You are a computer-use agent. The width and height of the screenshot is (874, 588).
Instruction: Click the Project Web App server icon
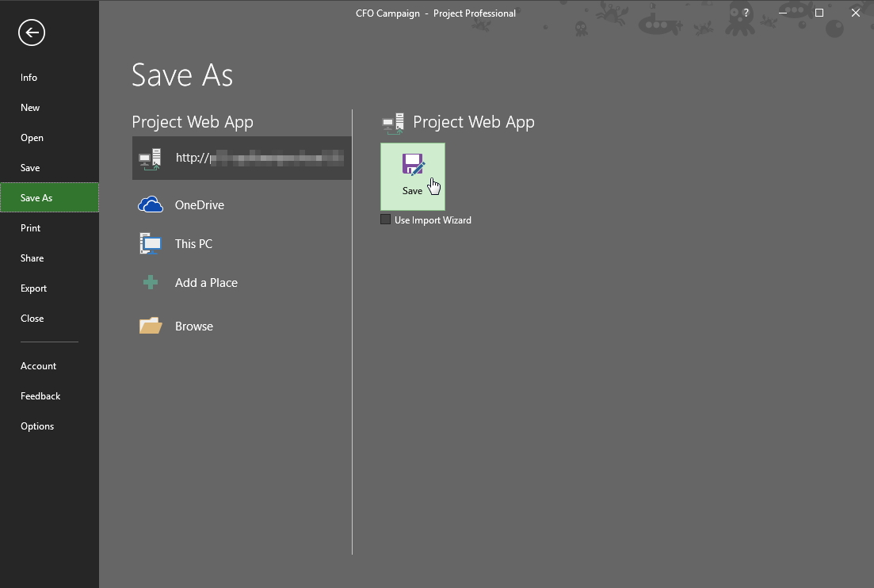point(150,158)
